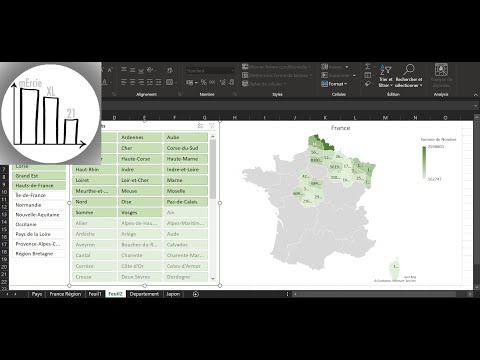Click the slicer scroll down arrow

click(x=213, y=279)
